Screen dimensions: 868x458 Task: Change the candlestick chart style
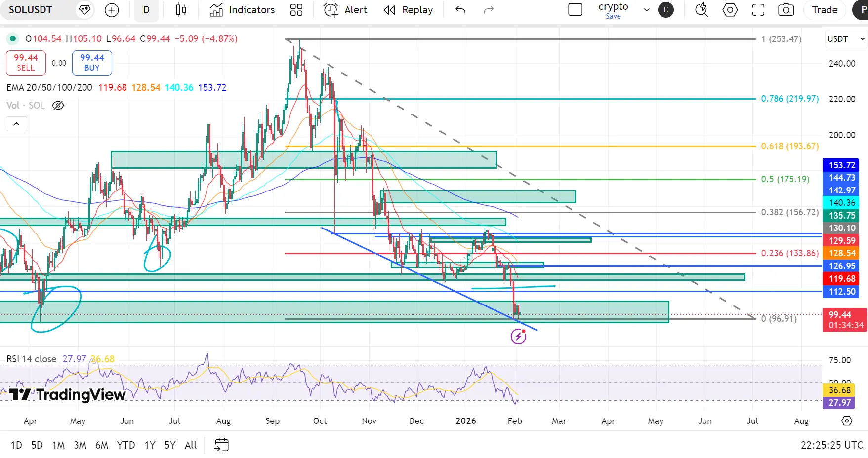[181, 10]
